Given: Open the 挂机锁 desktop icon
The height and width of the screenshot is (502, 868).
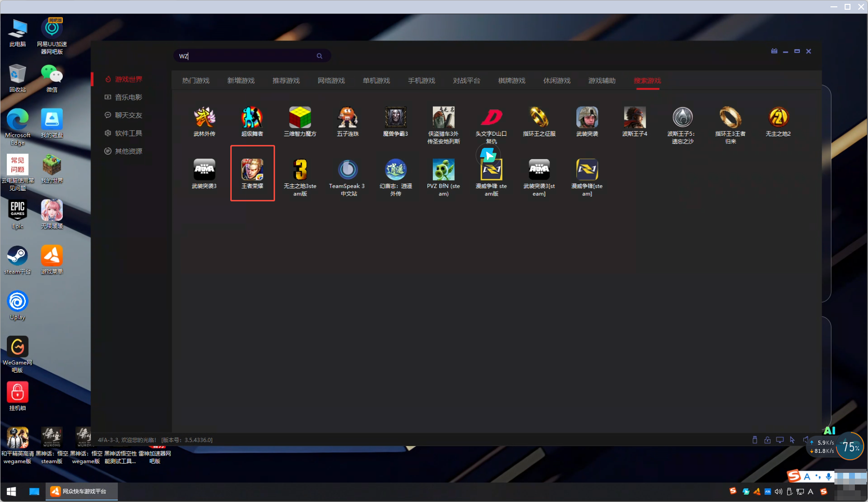Looking at the screenshot, I should tap(18, 396).
